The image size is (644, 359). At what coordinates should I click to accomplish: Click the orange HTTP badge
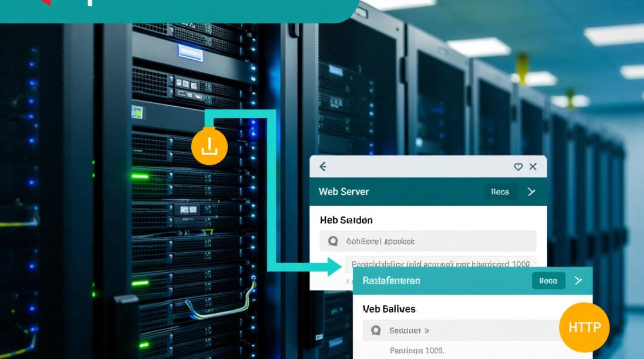(x=584, y=327)
